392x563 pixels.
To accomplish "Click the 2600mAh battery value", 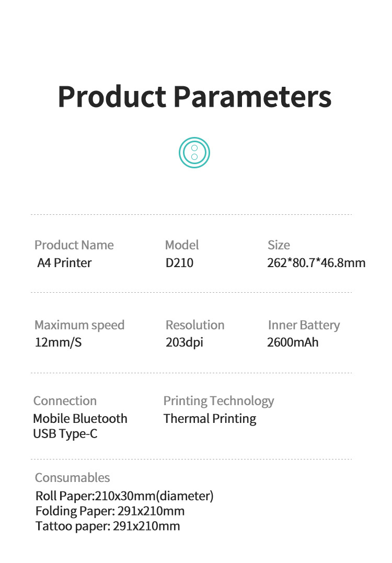I will [293, 342].
